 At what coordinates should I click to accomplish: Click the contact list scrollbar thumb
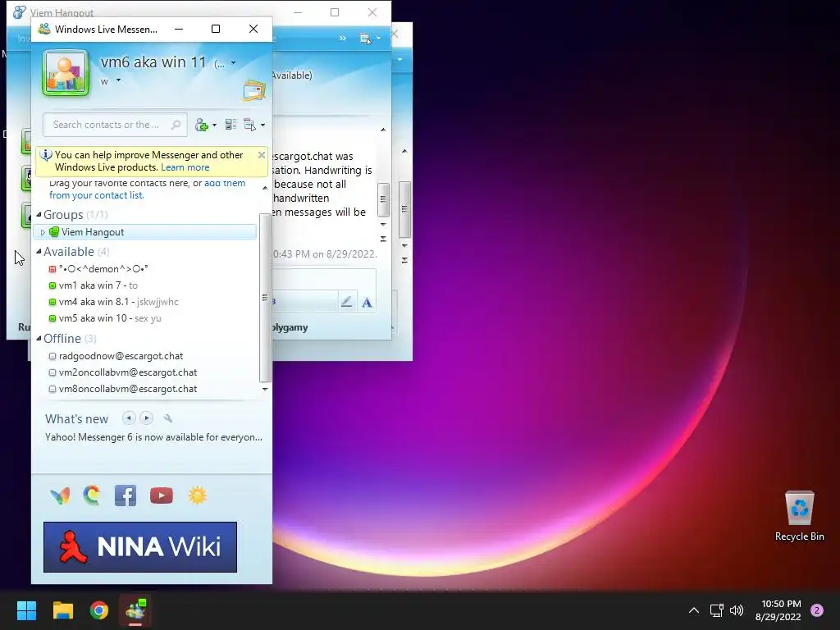(265, 297)
